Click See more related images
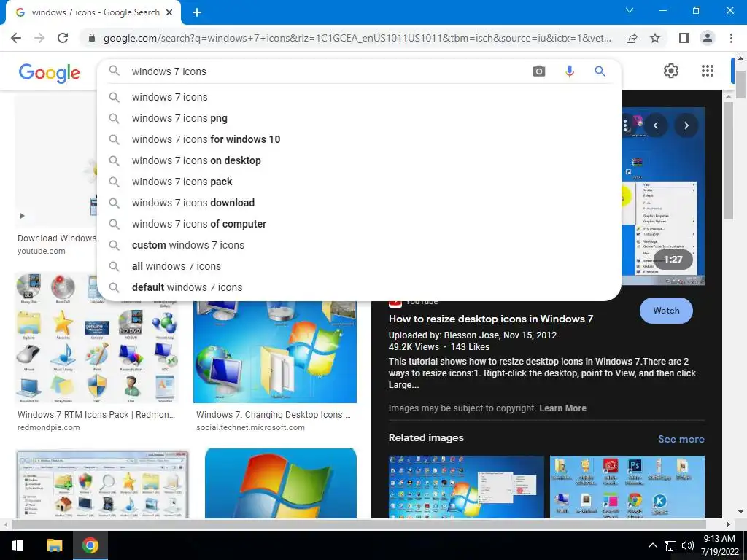This screenshot has width=747, height=560. [x=681, y=439]
